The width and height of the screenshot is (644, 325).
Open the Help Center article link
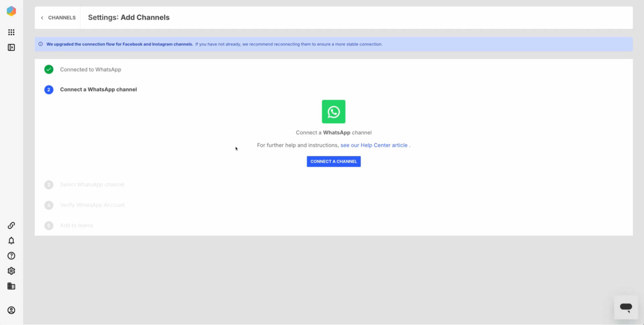(374, 145)
